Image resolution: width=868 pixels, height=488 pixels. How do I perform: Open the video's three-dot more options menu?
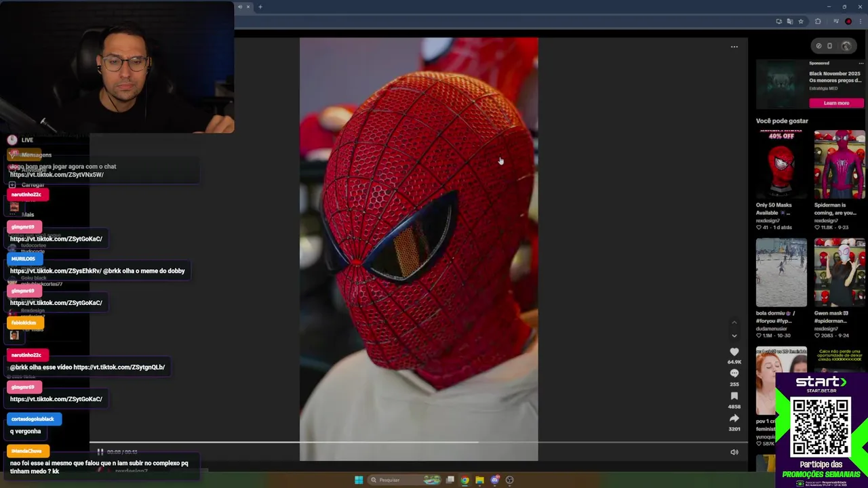[x=734, y=47]
